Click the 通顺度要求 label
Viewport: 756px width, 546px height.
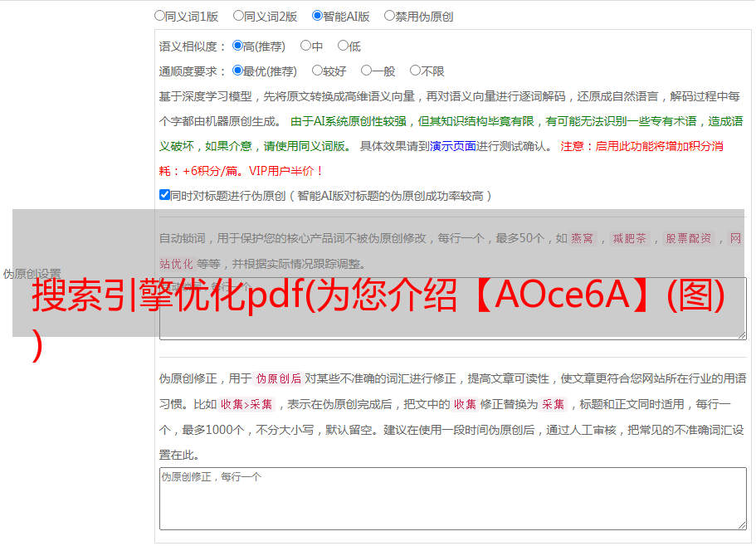[x=192, y=72]
